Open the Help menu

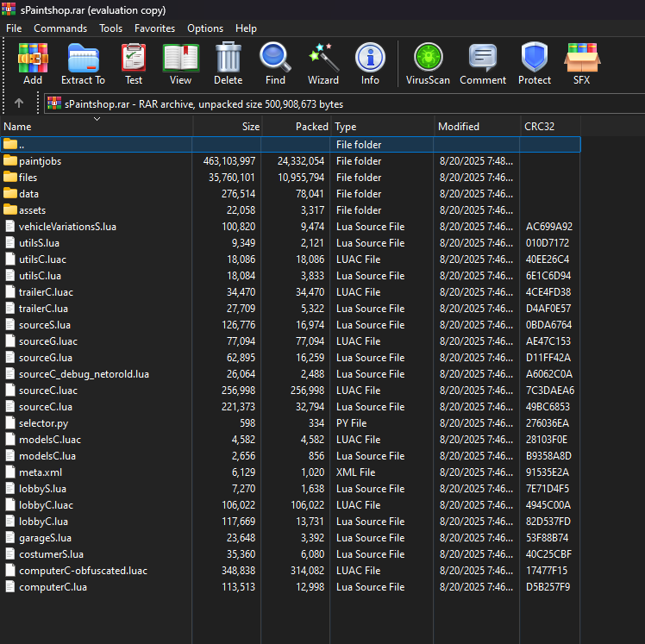[246, 28]
